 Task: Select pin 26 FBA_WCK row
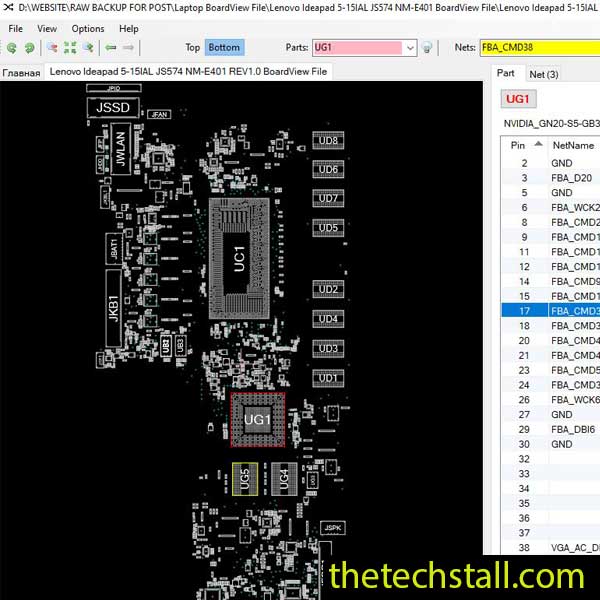[x=551, y=399]
